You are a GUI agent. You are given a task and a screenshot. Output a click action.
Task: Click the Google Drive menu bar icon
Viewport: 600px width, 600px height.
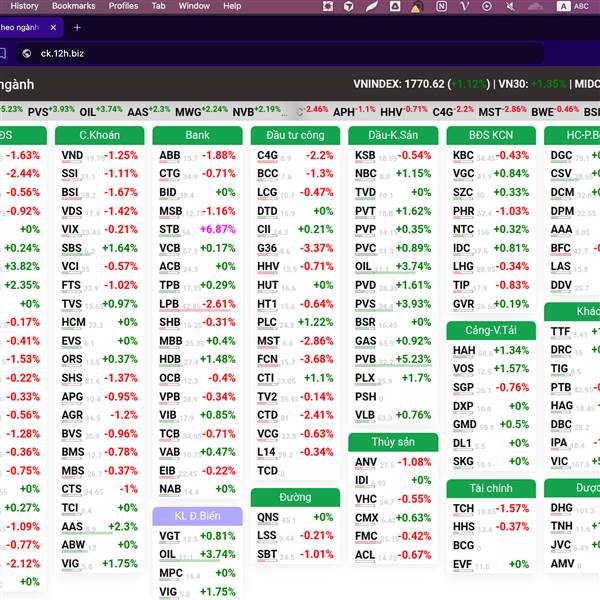click(395, 6)
